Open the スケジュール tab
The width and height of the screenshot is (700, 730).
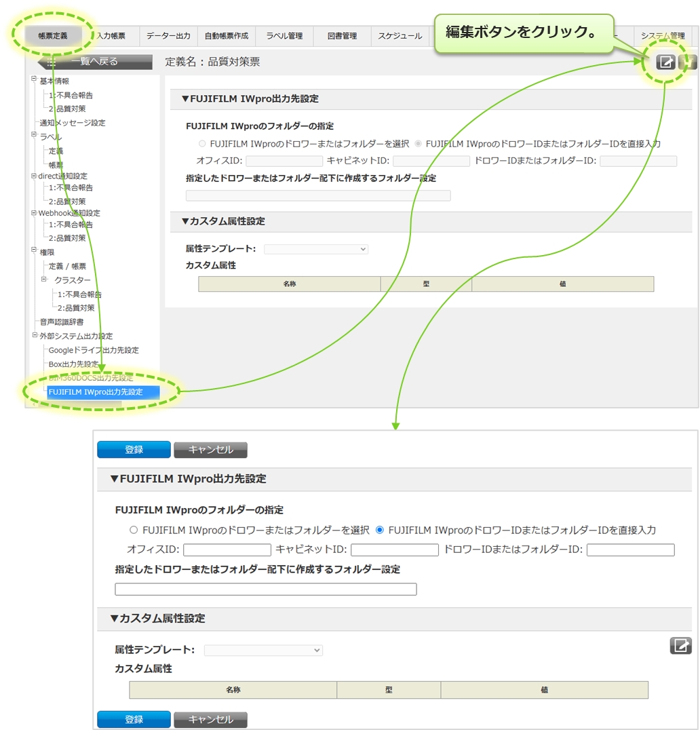(x=400, y=36)
